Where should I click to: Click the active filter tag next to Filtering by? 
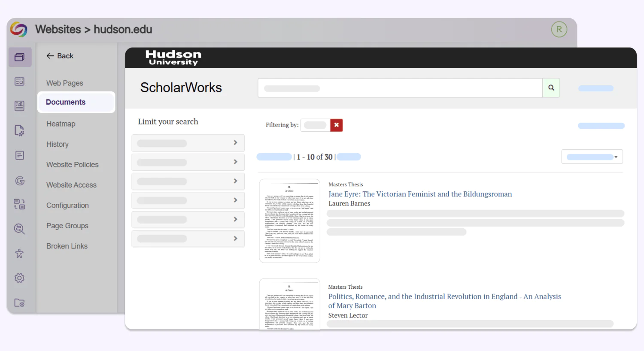tap(316, 125)
